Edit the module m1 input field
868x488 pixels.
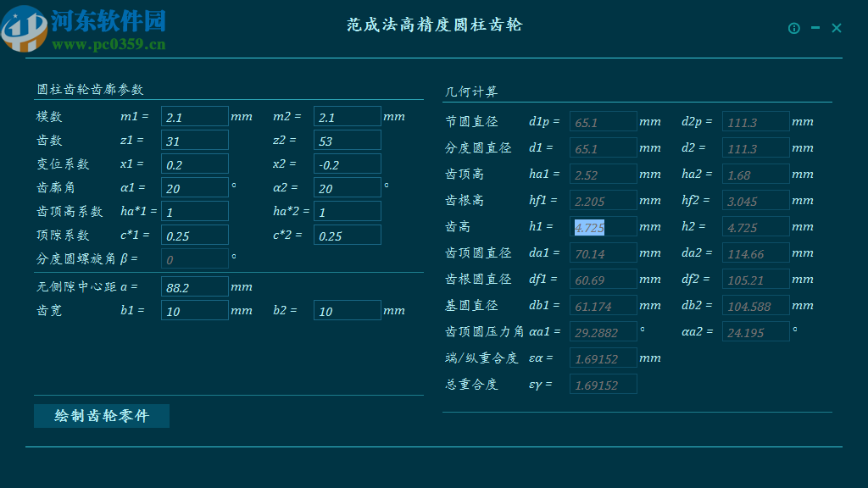[195, 117]
